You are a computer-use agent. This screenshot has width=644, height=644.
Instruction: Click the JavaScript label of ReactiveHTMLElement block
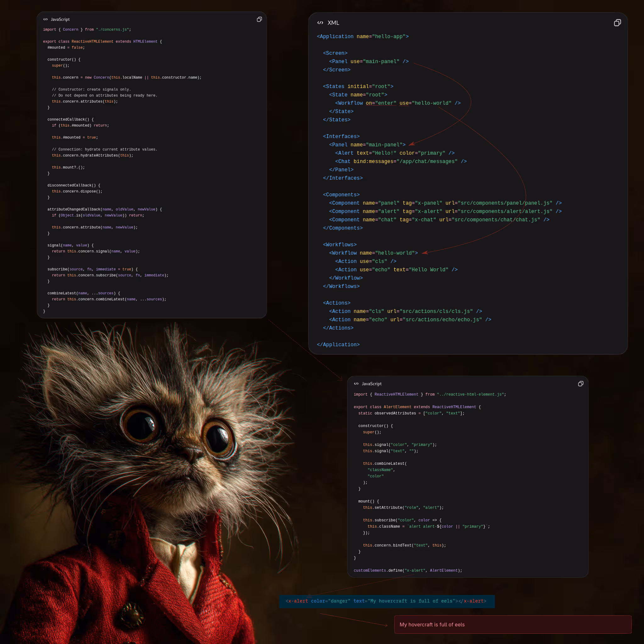coord(60,19)
